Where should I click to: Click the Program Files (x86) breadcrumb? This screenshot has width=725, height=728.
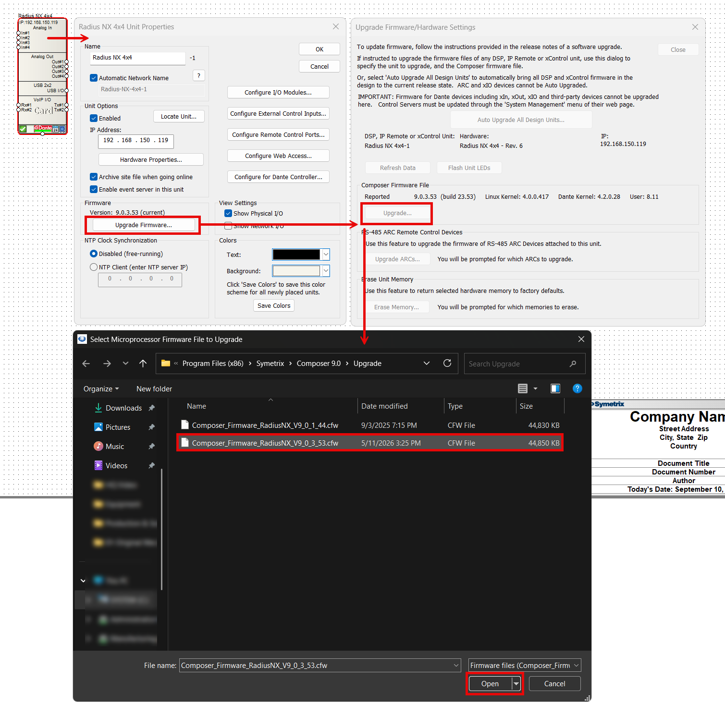213,364
